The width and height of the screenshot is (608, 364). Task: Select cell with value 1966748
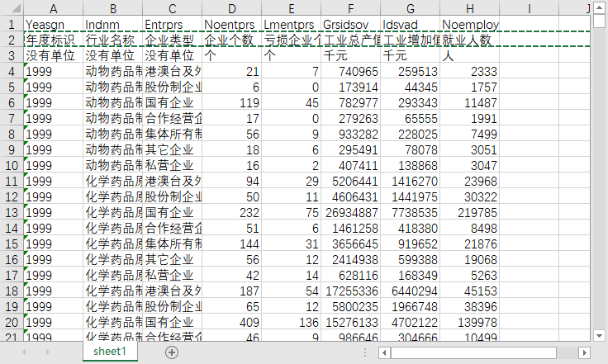point(411,307)
